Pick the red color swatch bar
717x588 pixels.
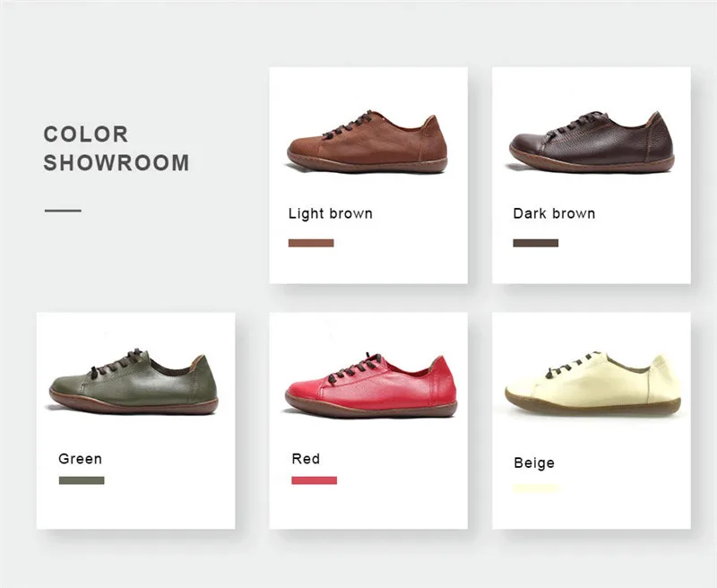pyautogui.click(x=315, y=480)
